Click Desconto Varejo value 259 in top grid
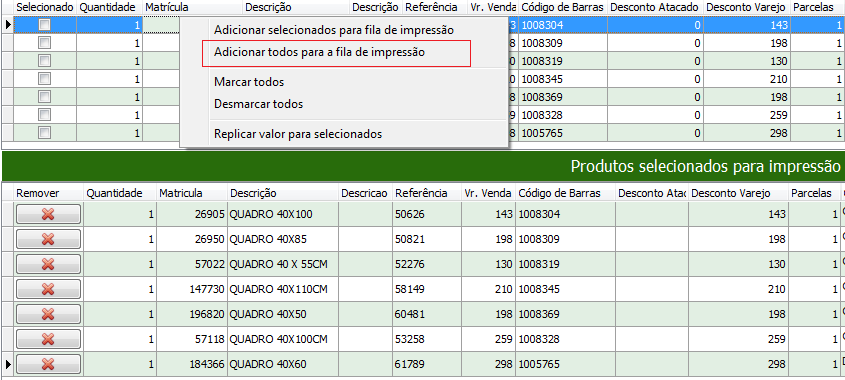The image size is (845, 380). pos(746,115)
